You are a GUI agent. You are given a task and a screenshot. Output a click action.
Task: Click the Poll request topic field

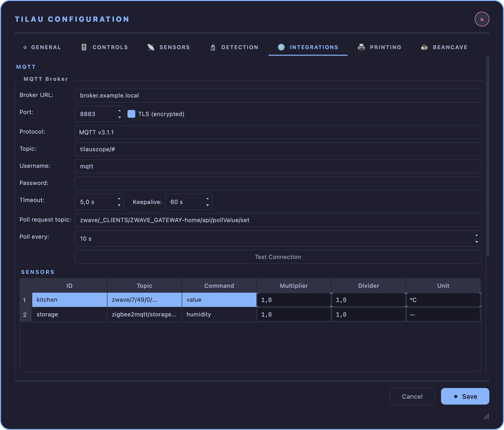278,220
